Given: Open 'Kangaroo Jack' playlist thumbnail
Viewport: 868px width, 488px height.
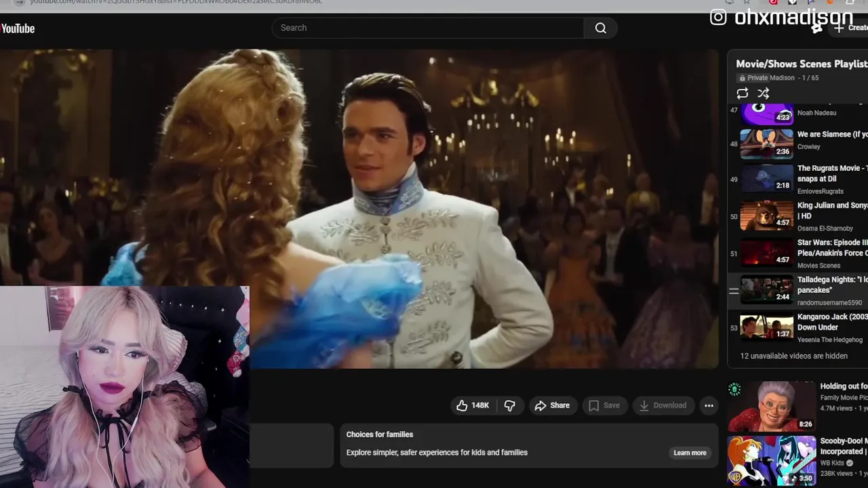Looking at the screenshot, I should 766,328.
